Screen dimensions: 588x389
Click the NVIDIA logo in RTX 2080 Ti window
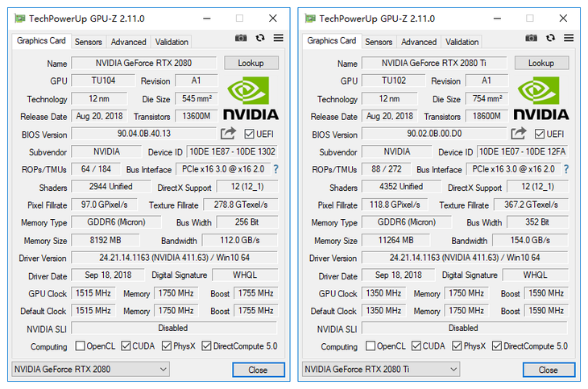541,98
